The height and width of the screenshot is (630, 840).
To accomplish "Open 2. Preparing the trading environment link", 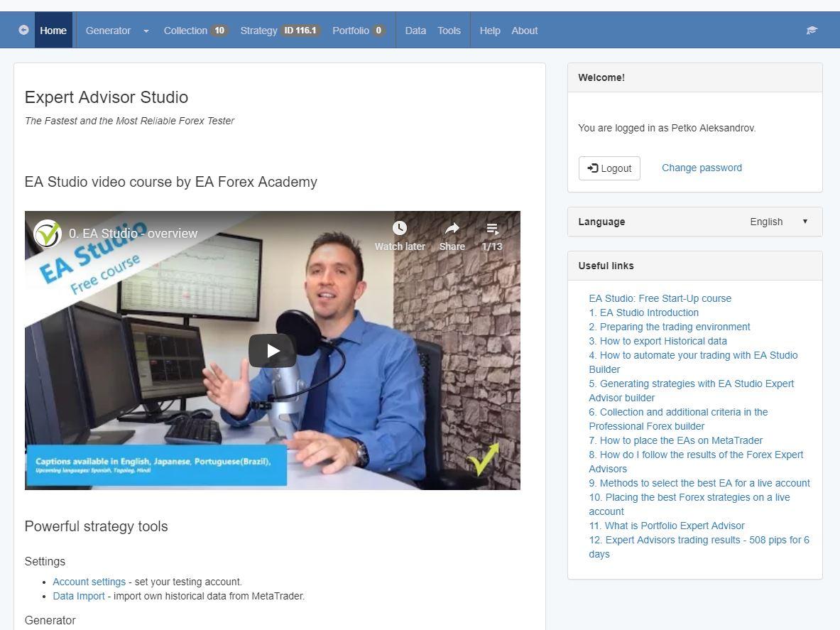I will coord(669,327).
